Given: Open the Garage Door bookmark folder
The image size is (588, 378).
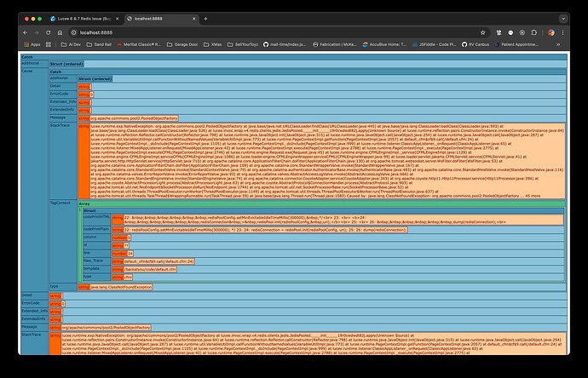Looking at the screenshot, I should (182, 44).
